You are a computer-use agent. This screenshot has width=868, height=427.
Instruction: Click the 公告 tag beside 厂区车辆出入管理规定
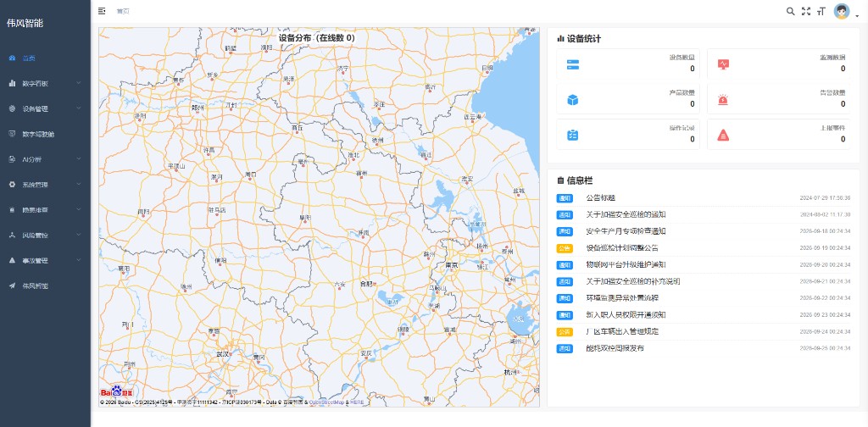[565, 332]
